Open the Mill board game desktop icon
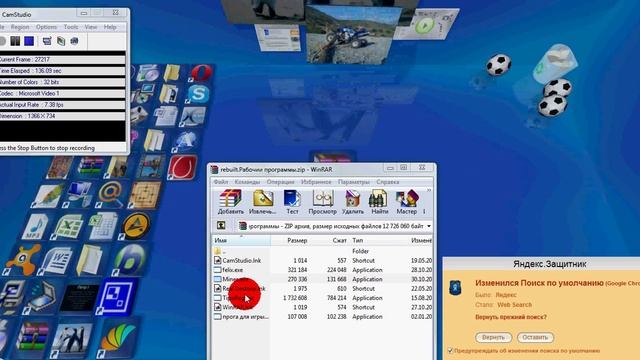Viewport: 640px width, 360px height. [145, 194]
